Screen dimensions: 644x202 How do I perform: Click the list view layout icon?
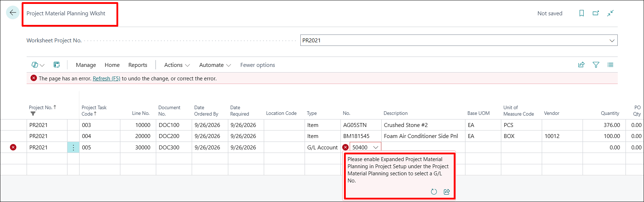click(x=610, y=65)
